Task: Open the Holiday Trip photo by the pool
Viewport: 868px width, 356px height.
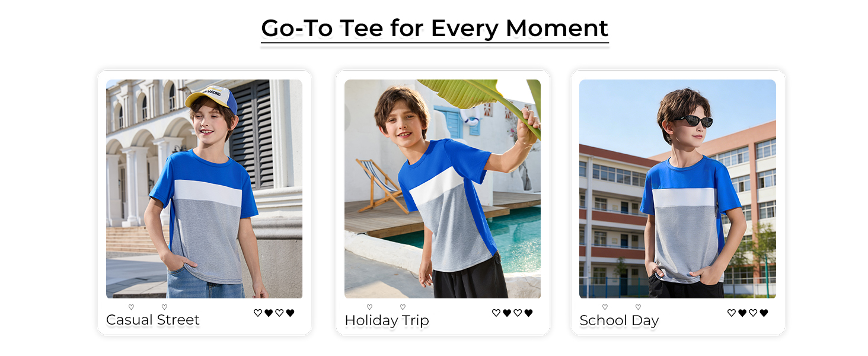Action: (442, 189)
